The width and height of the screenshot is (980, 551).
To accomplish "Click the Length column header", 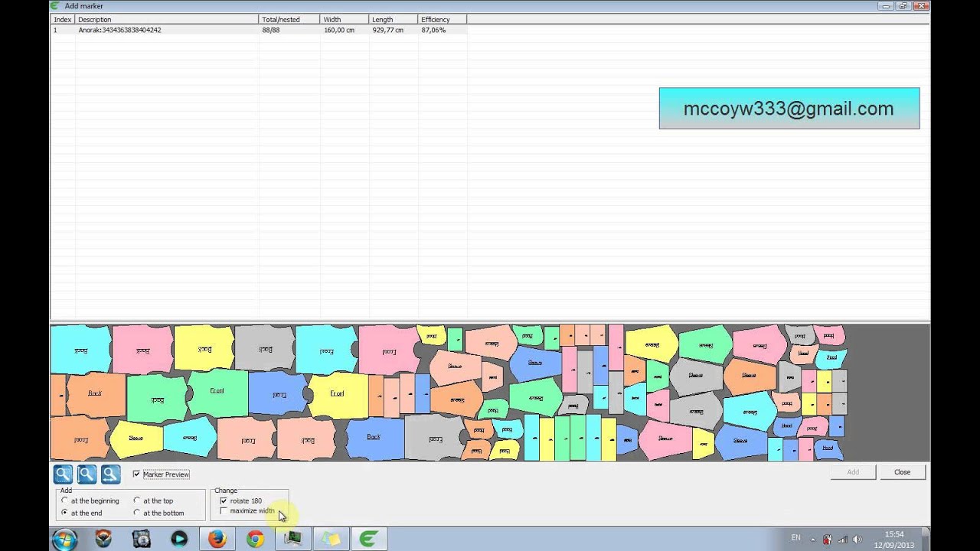I will point(394,19).
